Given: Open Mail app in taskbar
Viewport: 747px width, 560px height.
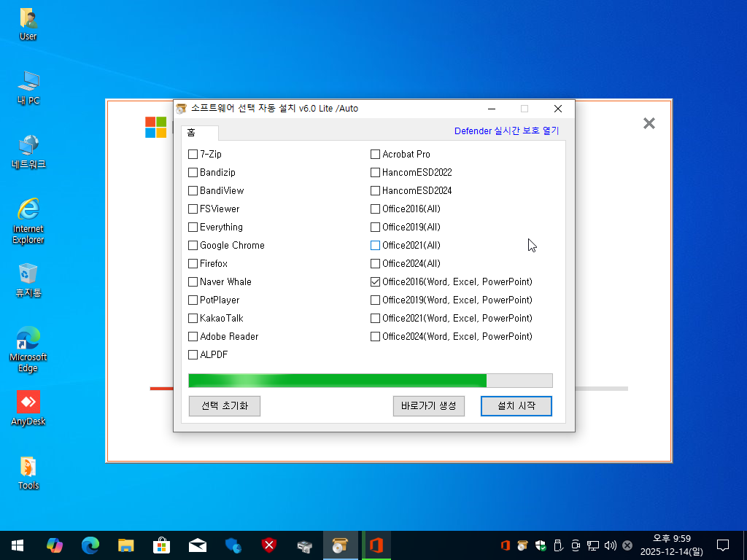Looking at the screenshot, I should coord(197,545).
